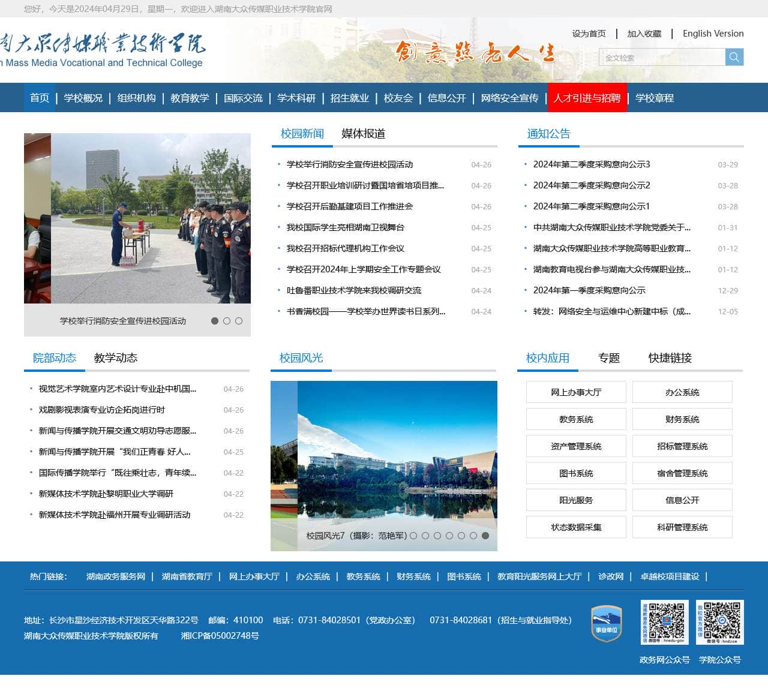This screenshot has height=700, width=768.
Task: Show the 快捷链接 tab
Action: pos(670,358)
